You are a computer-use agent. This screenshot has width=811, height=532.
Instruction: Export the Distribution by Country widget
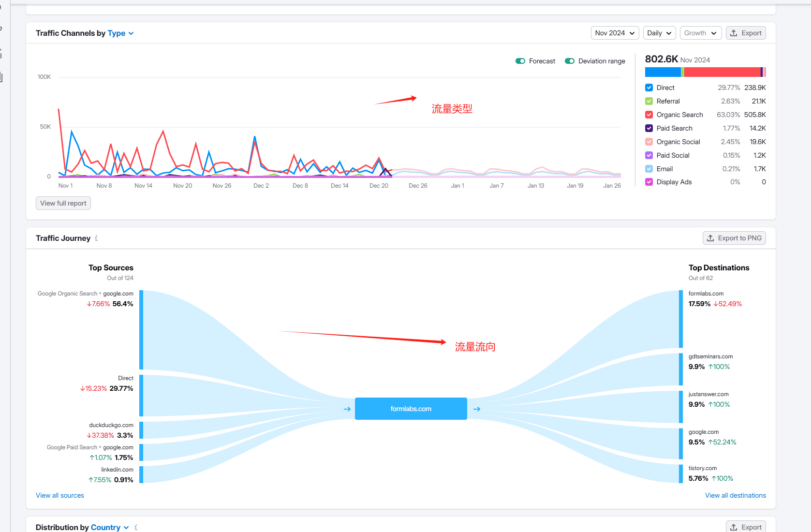pyautogui.click(x=746, y=527)
